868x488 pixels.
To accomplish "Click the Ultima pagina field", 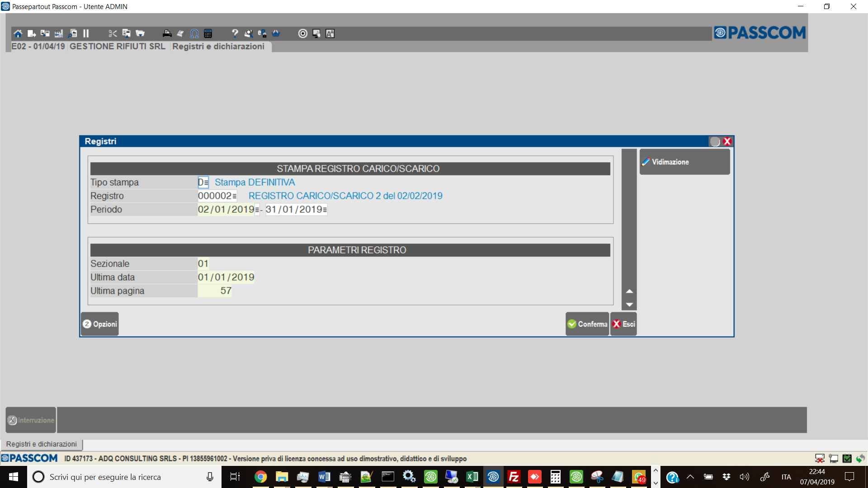I will pos(215,291).
